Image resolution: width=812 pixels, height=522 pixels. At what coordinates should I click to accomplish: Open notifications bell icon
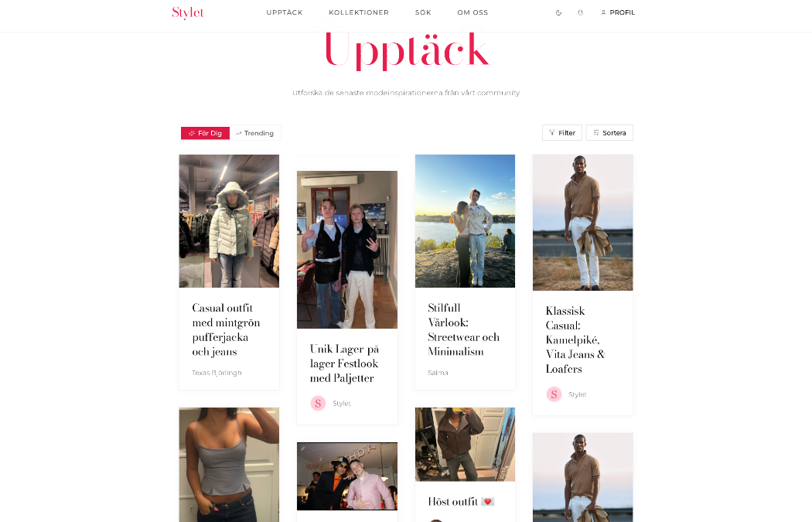click(x=580, y=12)
